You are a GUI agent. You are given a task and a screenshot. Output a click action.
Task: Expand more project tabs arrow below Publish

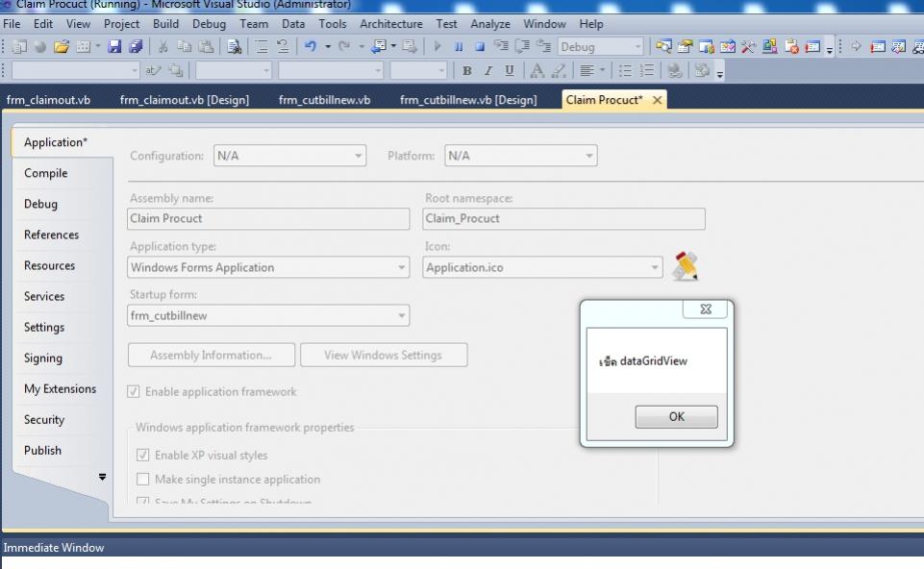click(x=103, y=477)
